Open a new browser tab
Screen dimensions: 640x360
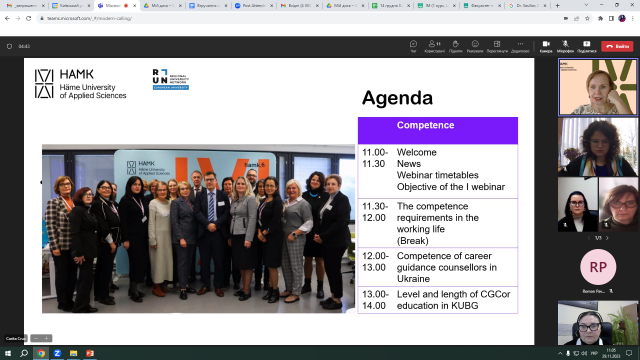pos(557,6)
